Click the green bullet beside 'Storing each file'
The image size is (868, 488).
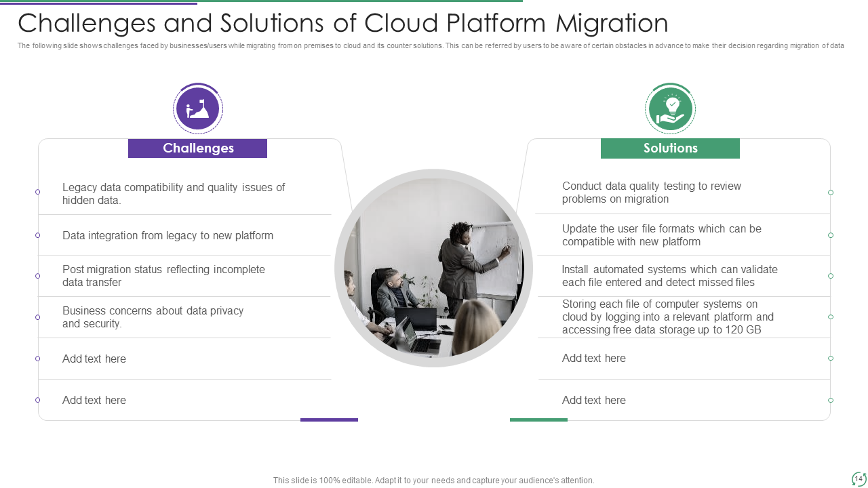click(831, 317)
